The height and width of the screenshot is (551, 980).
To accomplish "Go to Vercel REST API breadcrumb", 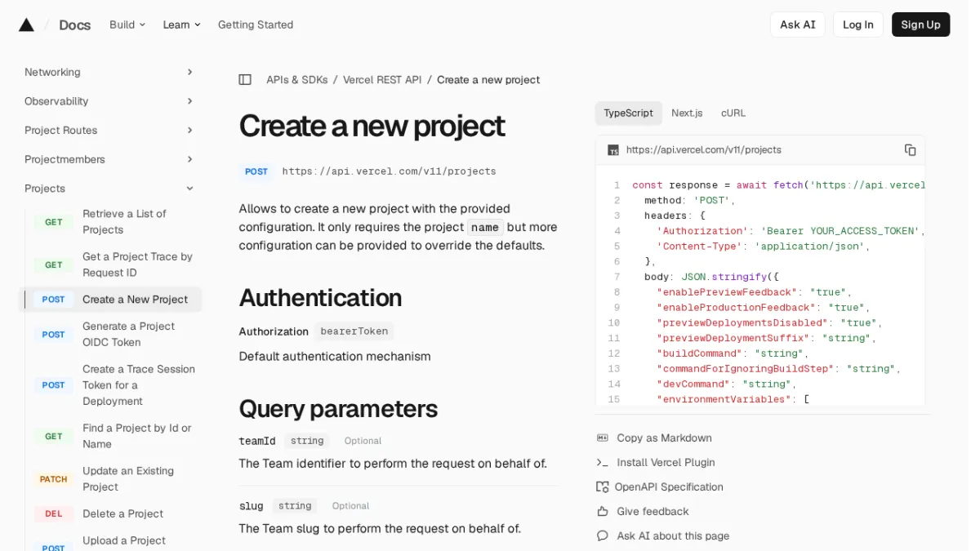I will tap(382, 80).
